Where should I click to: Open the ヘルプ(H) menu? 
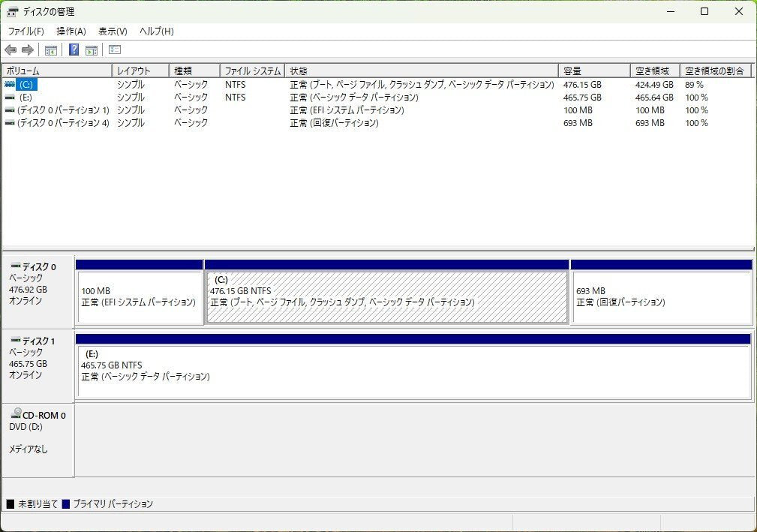point(156,32)
